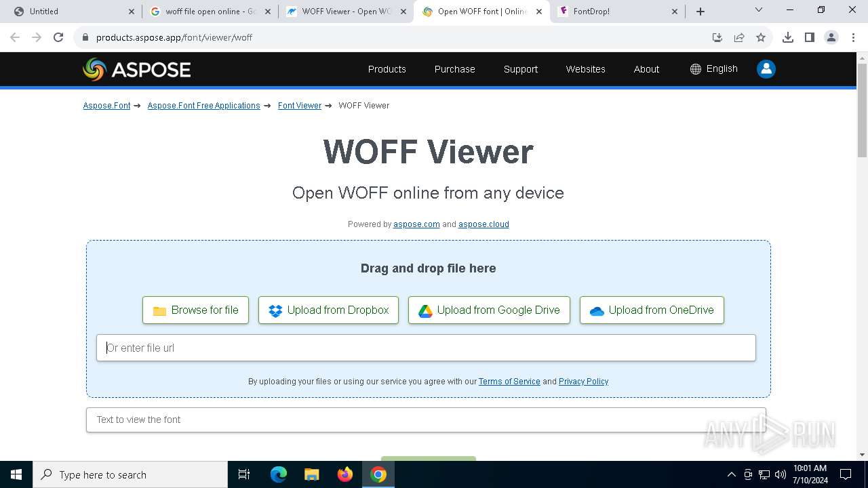Open the network icon in the tray
Screen dimensions: 868x488
click(764, 474)
